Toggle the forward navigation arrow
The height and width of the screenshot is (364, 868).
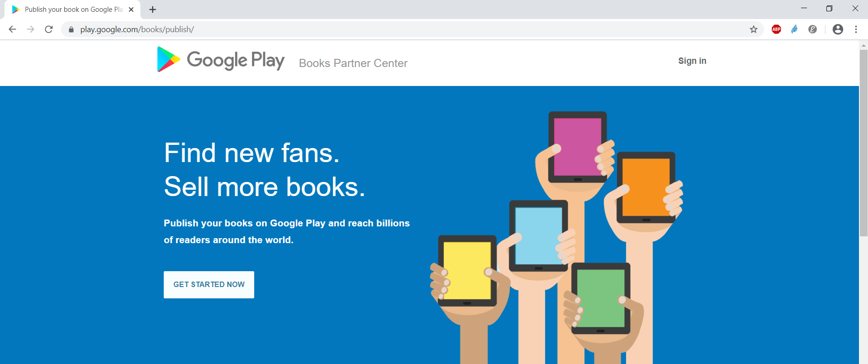click(30, 29)
